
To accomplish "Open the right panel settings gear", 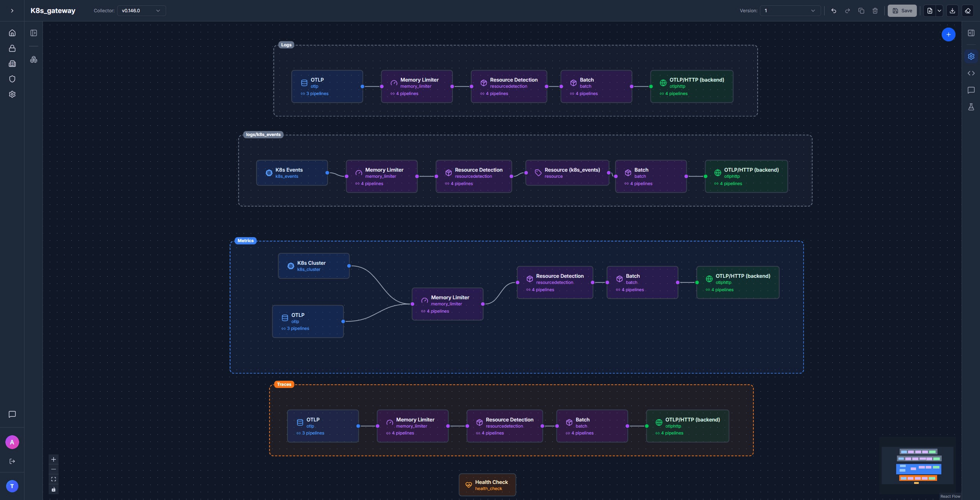I will pyautogui.click(x=971, y=56).
